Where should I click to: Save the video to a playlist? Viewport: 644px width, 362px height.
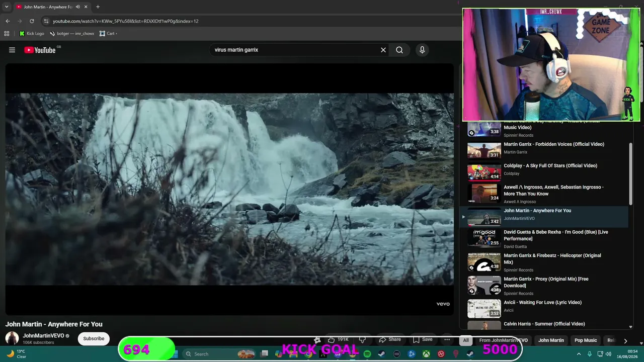(423, 339)
